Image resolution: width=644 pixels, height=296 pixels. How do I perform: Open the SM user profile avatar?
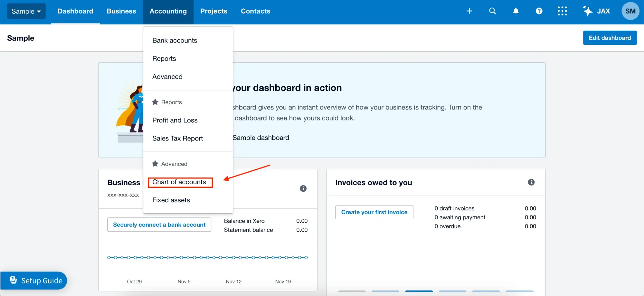630,11
